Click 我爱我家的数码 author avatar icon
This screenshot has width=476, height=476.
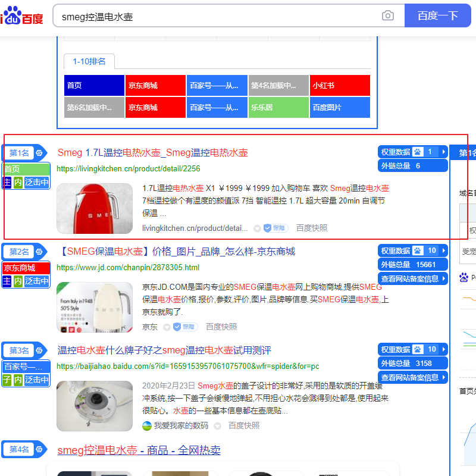pyautogui.click(x=146, y=425)
